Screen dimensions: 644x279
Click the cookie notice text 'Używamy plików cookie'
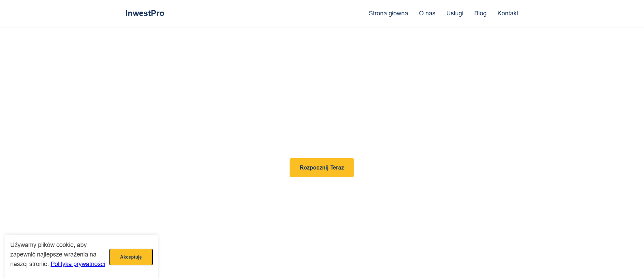click(43, 245)
